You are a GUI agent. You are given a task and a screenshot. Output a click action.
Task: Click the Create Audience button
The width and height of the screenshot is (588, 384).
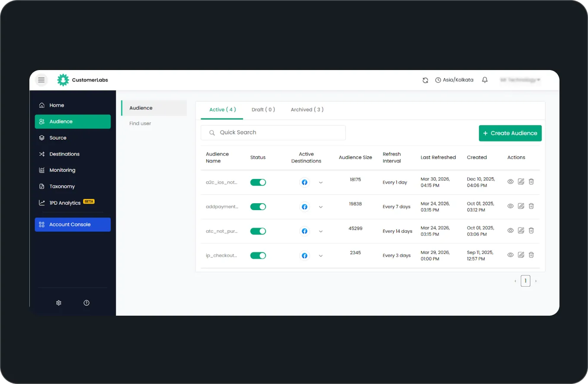(x=510, y=133)
